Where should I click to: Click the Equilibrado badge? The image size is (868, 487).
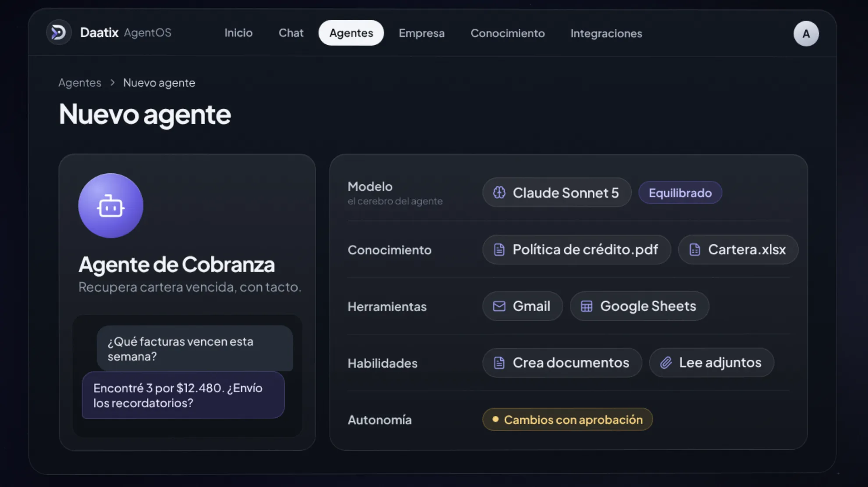pyautogui.click(x=680, y=193)
